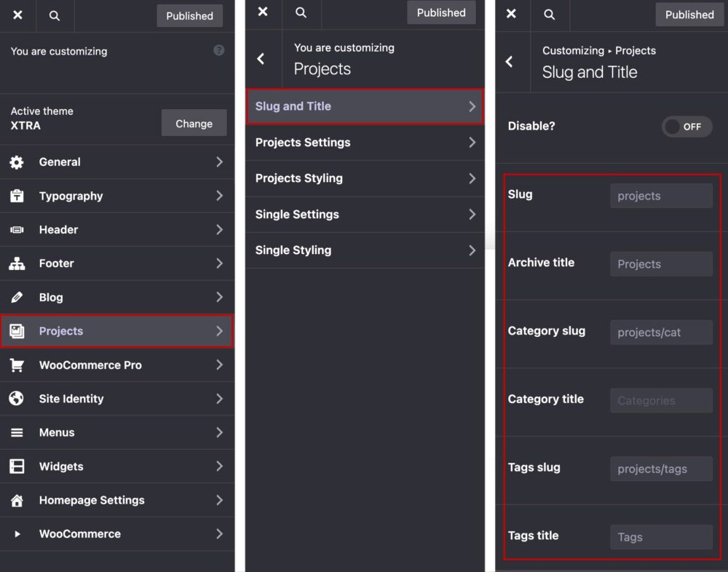Open the Projects Styling section
Viewport: 728px width, 572px height.
[x=364, y=178]
